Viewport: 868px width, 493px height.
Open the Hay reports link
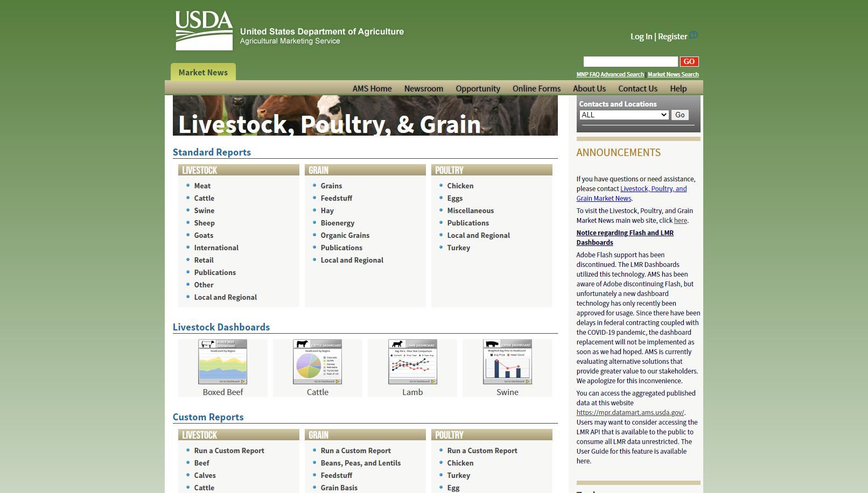(327, 210)
